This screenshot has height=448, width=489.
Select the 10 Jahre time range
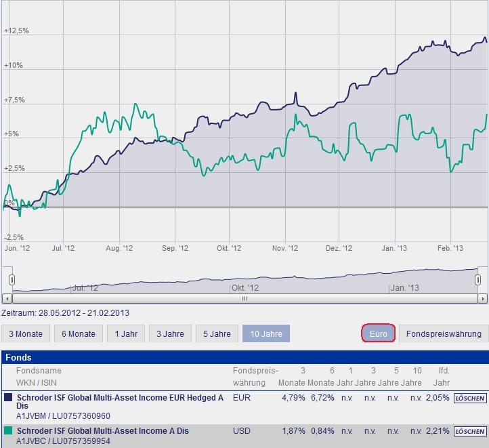[x=266, y=333]
